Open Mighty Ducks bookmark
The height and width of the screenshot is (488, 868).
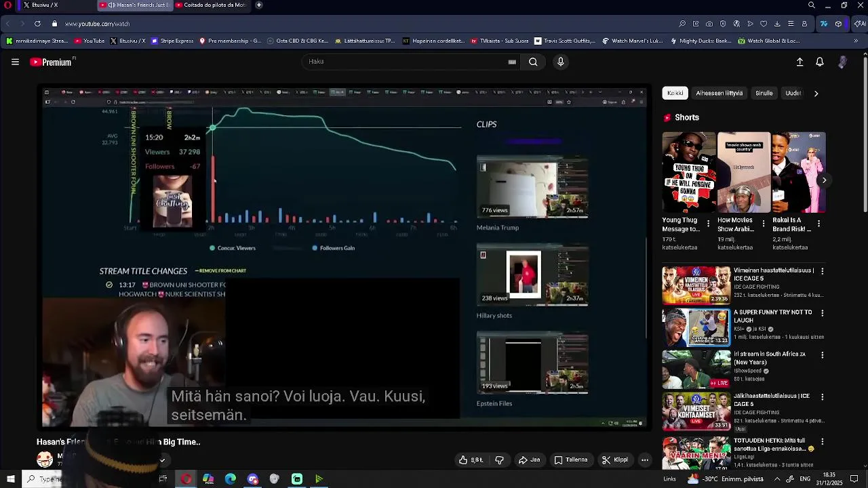[x=701, y=41]
